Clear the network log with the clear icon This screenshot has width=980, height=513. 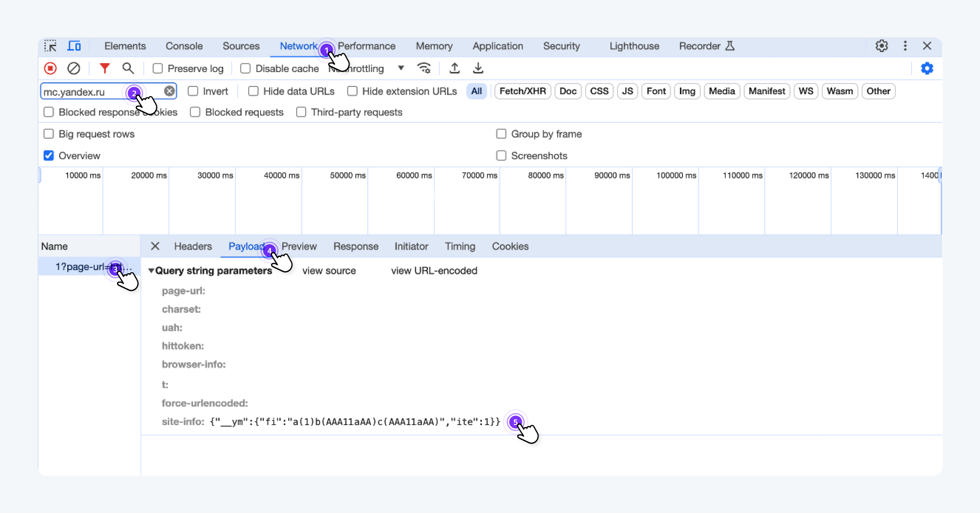pos(73,68)
